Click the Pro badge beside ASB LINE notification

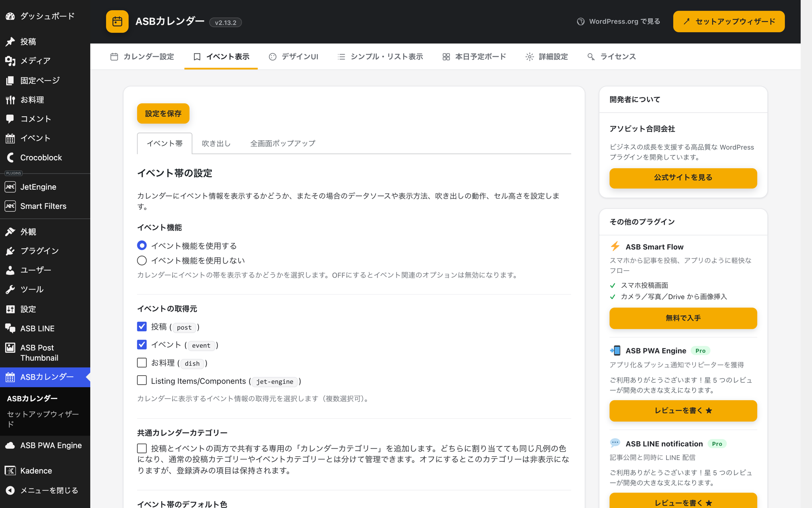(717, 443)
